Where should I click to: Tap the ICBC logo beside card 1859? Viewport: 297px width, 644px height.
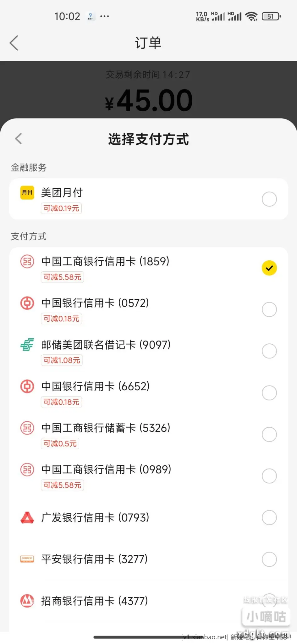(x=27, y=261)
